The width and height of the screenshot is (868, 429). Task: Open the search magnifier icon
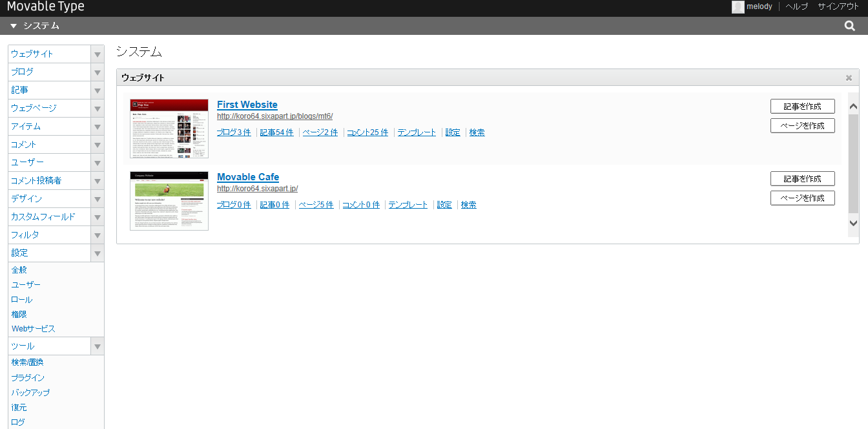coord(850,26)
